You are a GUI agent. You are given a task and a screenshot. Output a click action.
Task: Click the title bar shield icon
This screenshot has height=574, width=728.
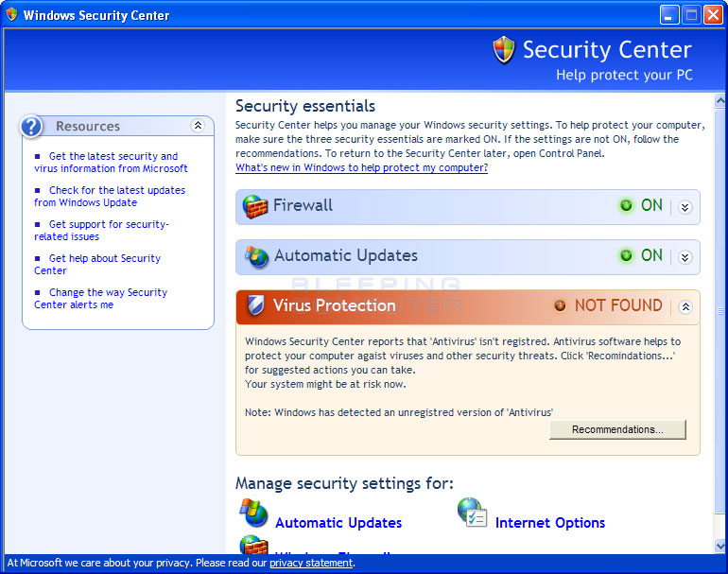(x=11, y=14)
